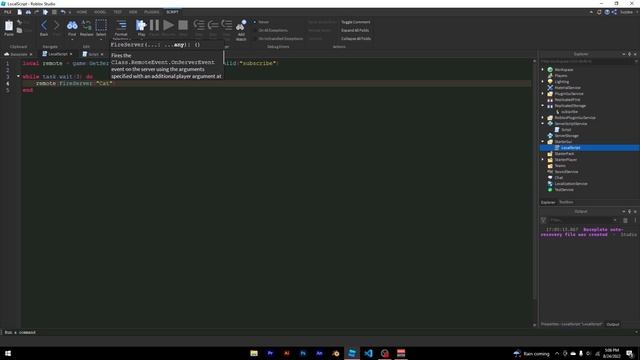The height and width of the screenshot is (360, 640).
Task: Click the Play test icon
Action: (141, 25)
